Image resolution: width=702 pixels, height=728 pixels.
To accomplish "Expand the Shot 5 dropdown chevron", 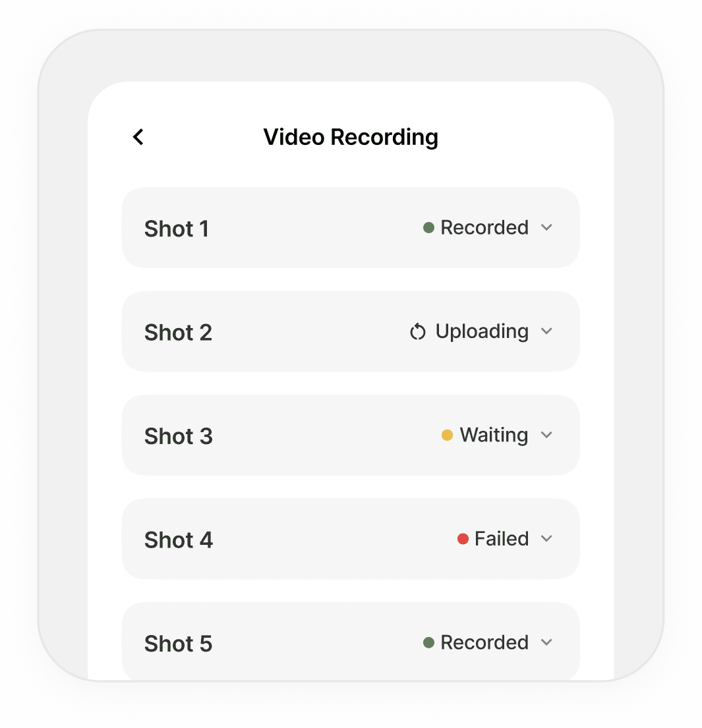I will tap(546, 642).
